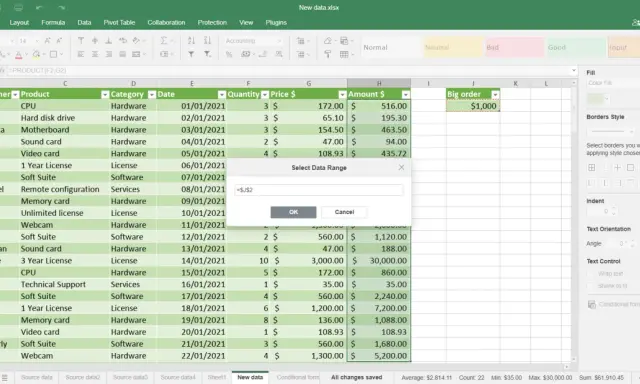Sort descending icon
The image size is (640, 384).
click(x=207, y=40)
